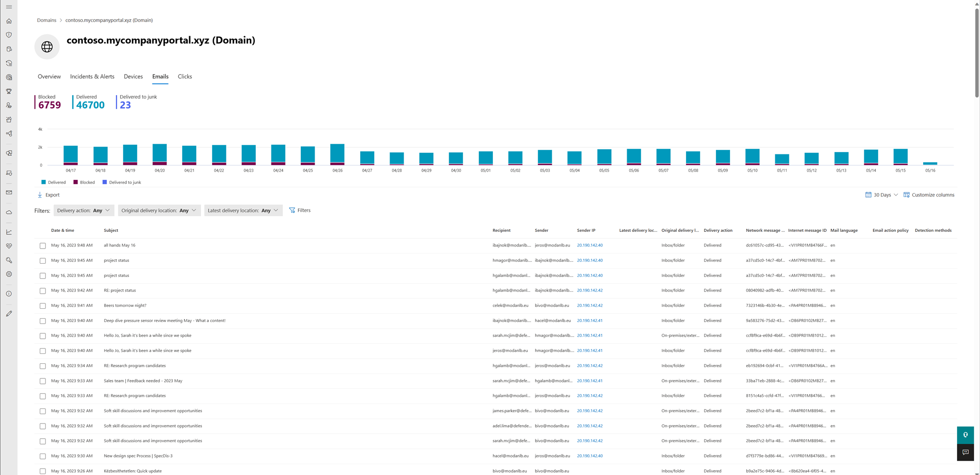
Task: Select the 'Beers tomorrow night?' email checkbox
Action: point(43,306)
